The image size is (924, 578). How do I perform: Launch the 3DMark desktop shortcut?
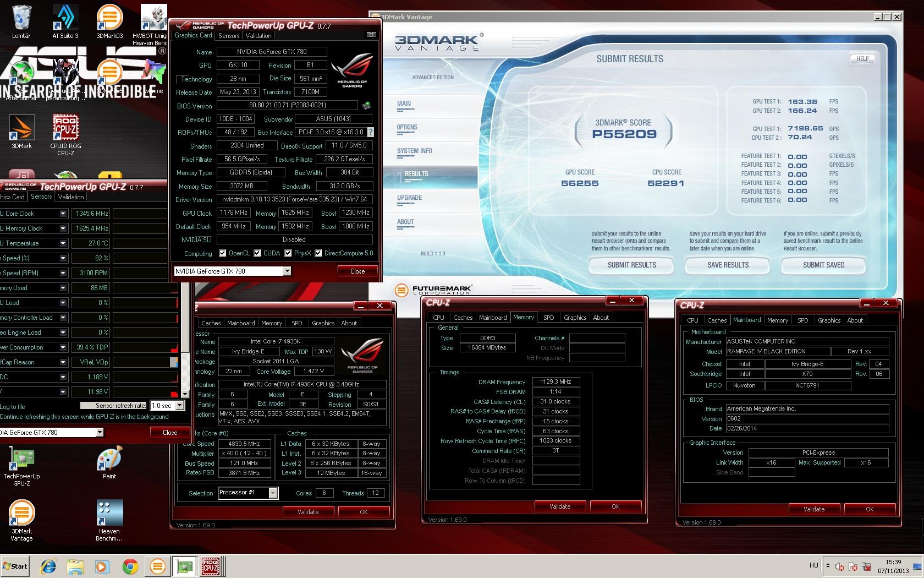21,132
